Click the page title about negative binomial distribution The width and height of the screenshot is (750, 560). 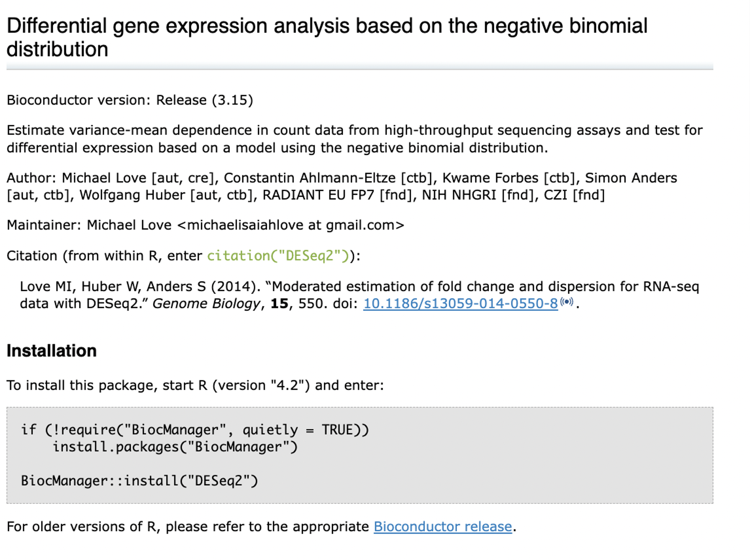coord(327,37)
